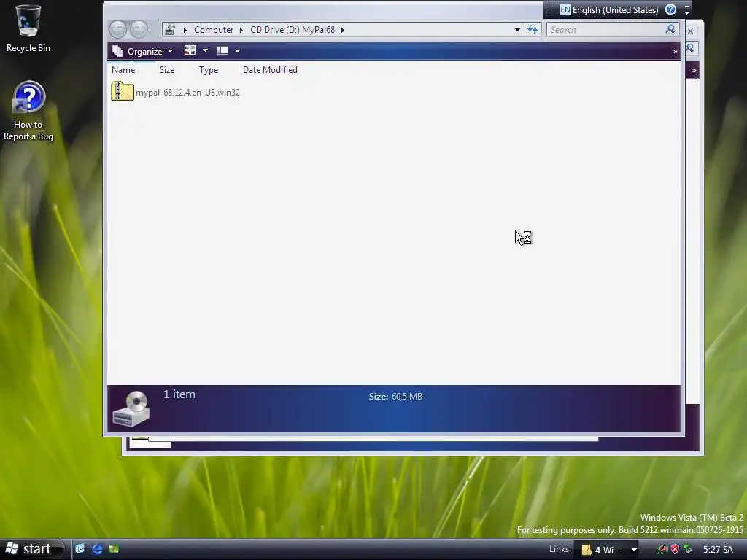Click the Size: 60,5 MB detail

pyautogui.click(x=395, y=396)
